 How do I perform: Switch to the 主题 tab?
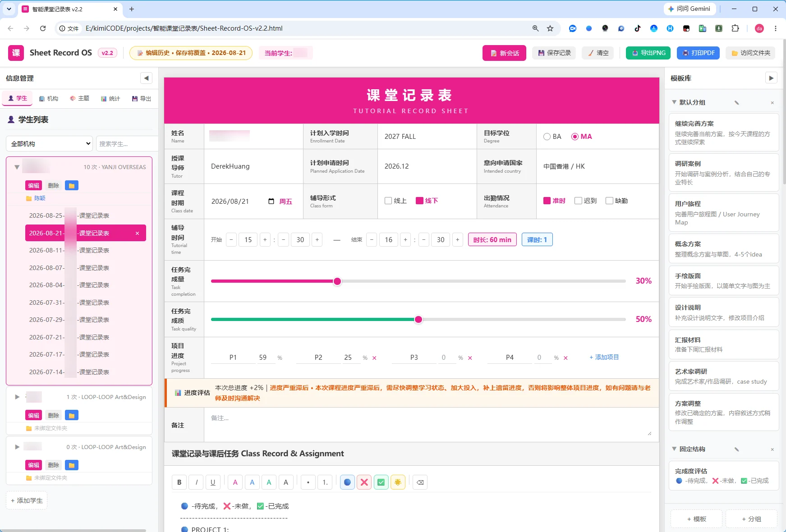79,98
